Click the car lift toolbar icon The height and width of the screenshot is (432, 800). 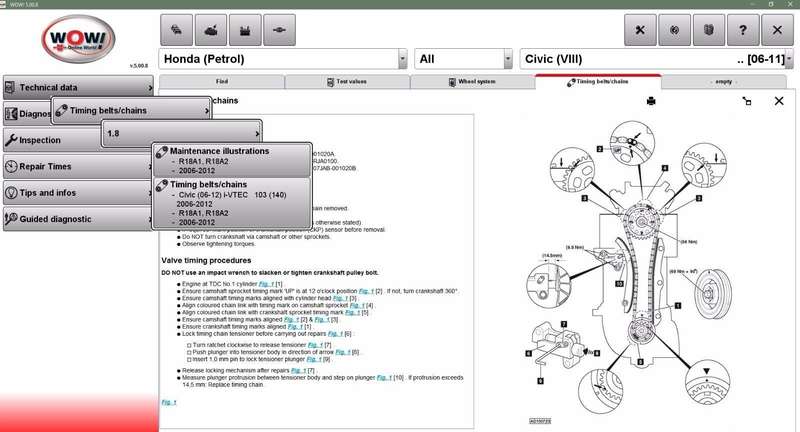pyautogui.click(x=211, y=30)
